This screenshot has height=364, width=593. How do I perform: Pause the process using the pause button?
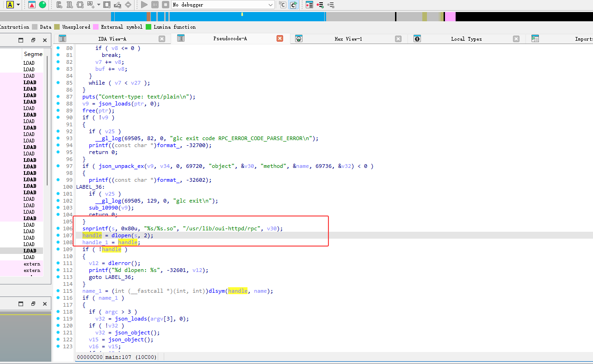pos(155,5)
